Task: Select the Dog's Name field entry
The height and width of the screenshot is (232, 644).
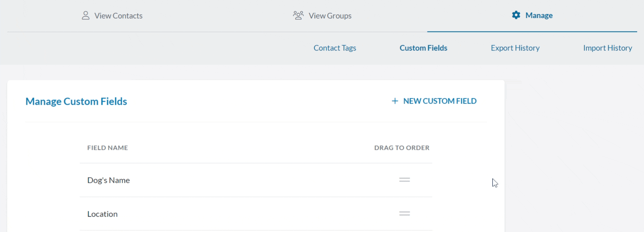Action: (x=108, y=180)
